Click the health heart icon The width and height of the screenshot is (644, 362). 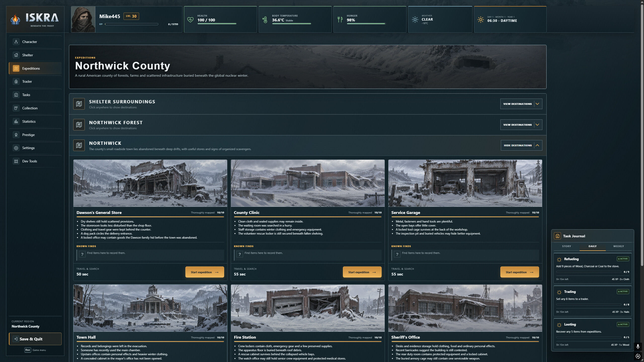190,20
